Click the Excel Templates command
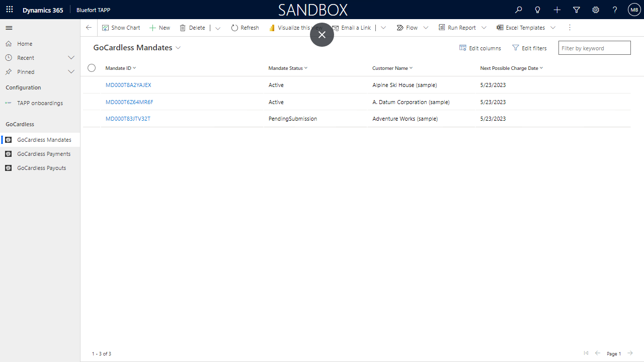This screenshot has height=362, width=644. pos(521,28)
